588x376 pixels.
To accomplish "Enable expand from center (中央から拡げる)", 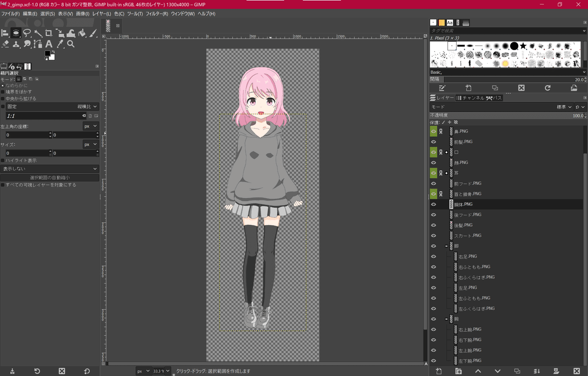I will (2, 98).
